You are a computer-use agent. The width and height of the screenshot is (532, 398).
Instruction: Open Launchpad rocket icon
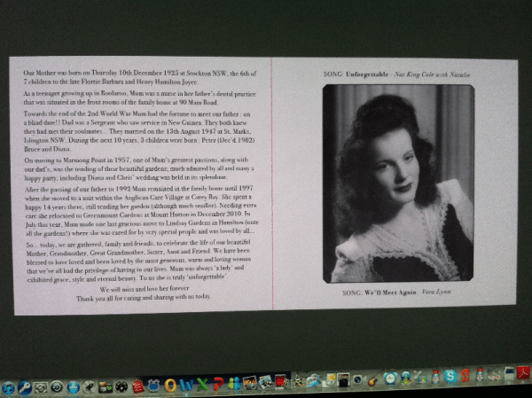89,386
